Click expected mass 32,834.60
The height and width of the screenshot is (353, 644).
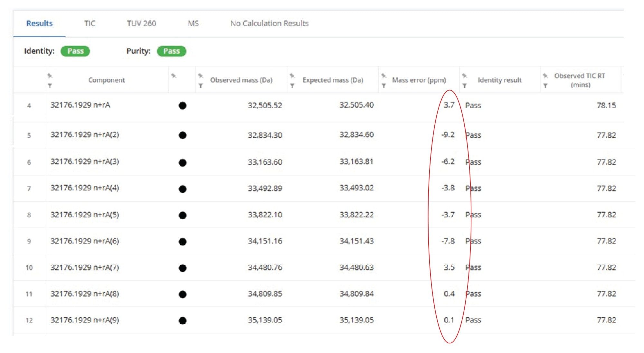pyautogui.click(x=356, y=134)
